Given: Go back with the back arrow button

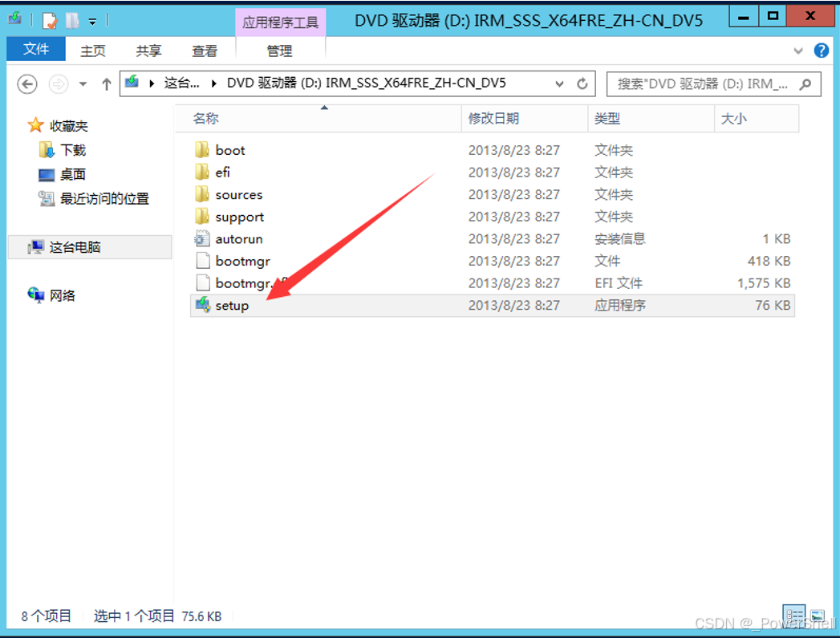Looking at the screenshot, I should click(27, 84).
